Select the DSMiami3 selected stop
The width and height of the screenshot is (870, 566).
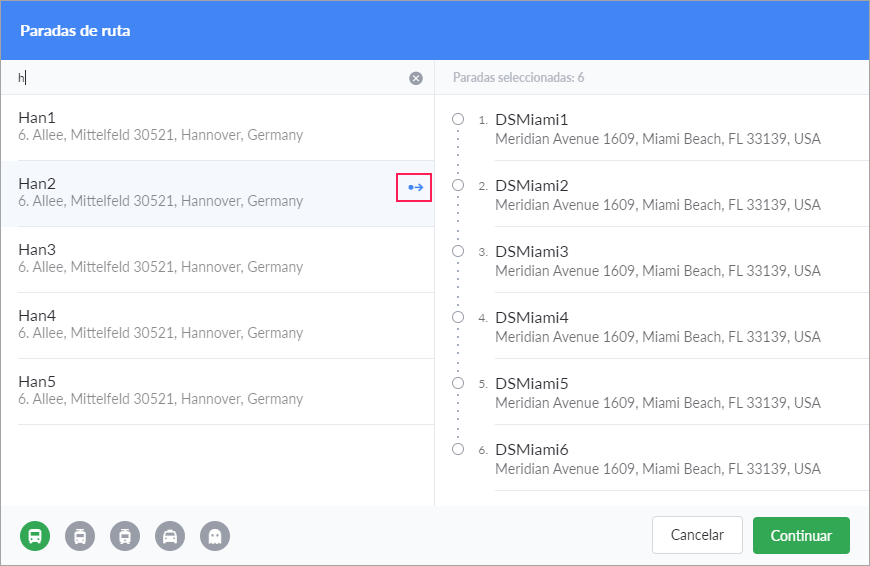(x=652, y=261)
